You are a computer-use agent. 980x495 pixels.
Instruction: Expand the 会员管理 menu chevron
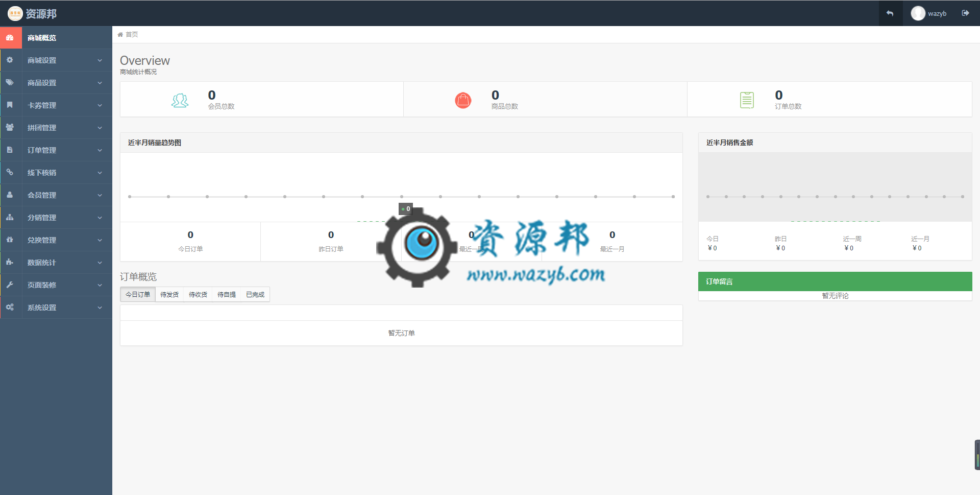pos(100,195)
